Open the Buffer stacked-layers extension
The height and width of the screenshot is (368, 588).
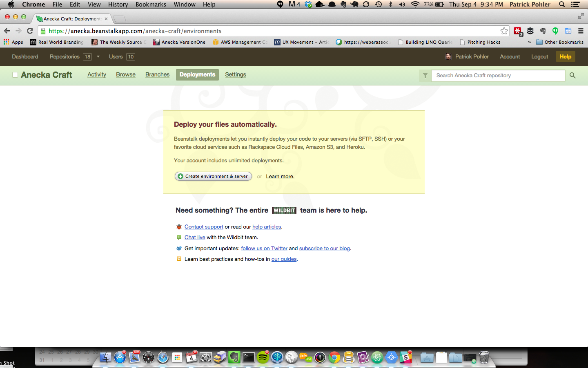pyautogui.click(x=530, y=31)
